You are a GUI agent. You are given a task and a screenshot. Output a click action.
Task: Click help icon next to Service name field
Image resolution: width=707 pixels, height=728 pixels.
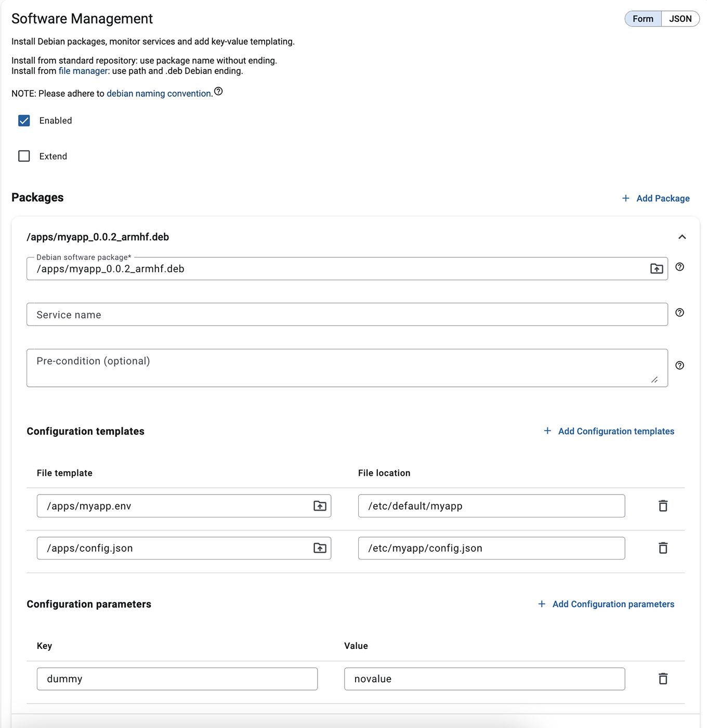pos(679,313)
